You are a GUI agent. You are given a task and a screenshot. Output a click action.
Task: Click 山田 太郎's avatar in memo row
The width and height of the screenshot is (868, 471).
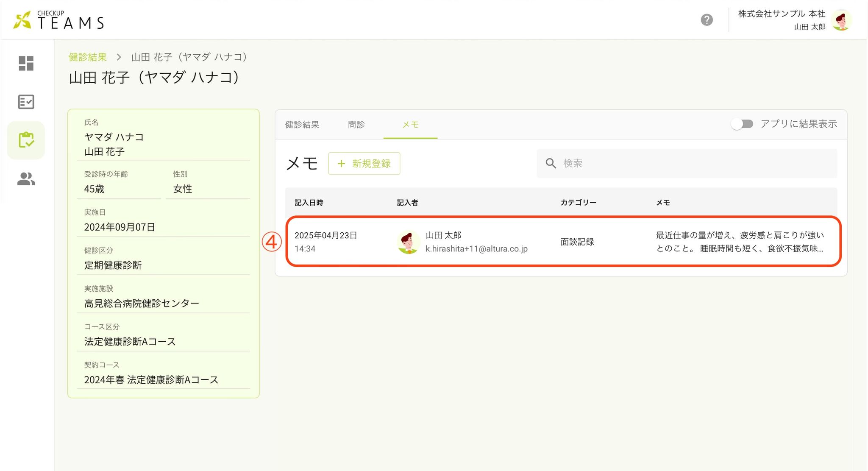coord(408,242)
